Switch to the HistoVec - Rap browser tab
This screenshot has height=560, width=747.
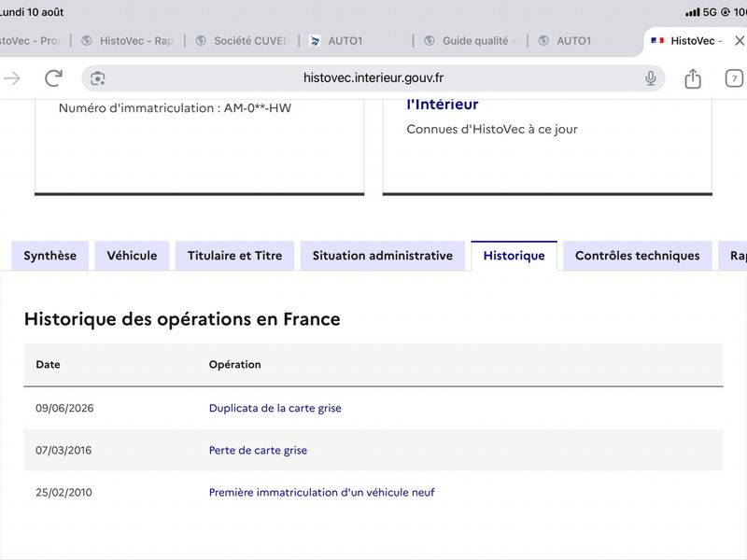coord(128,41)
